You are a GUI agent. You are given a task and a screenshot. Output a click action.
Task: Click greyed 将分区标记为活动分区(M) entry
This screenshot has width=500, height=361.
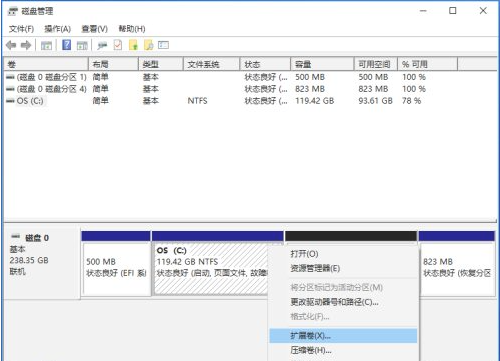(x=343, y=287)
